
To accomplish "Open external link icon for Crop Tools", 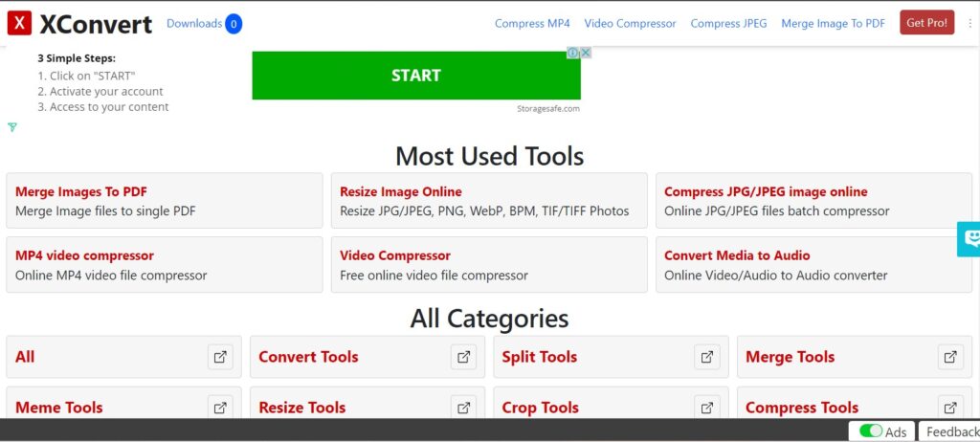I will [707, 407].
